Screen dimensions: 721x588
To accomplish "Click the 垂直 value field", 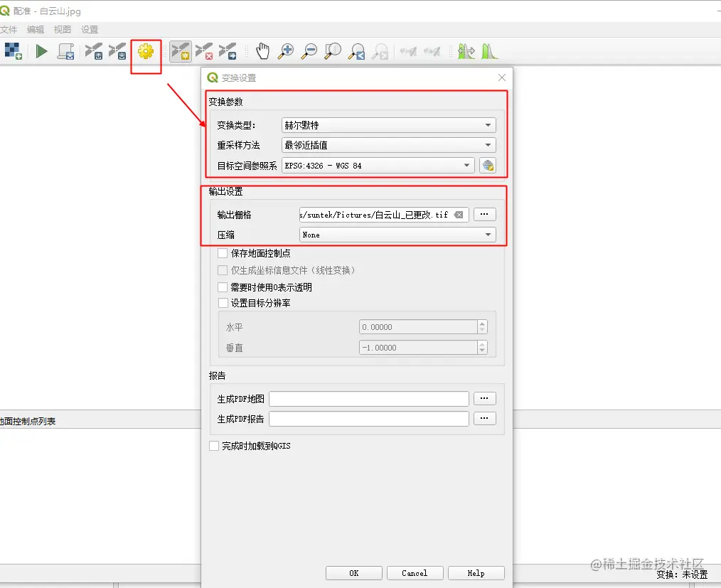I will [x=418, y=348].
